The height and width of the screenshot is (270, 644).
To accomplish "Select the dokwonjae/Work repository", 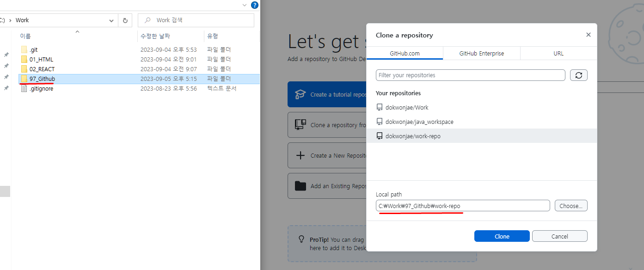I will 482,107.
